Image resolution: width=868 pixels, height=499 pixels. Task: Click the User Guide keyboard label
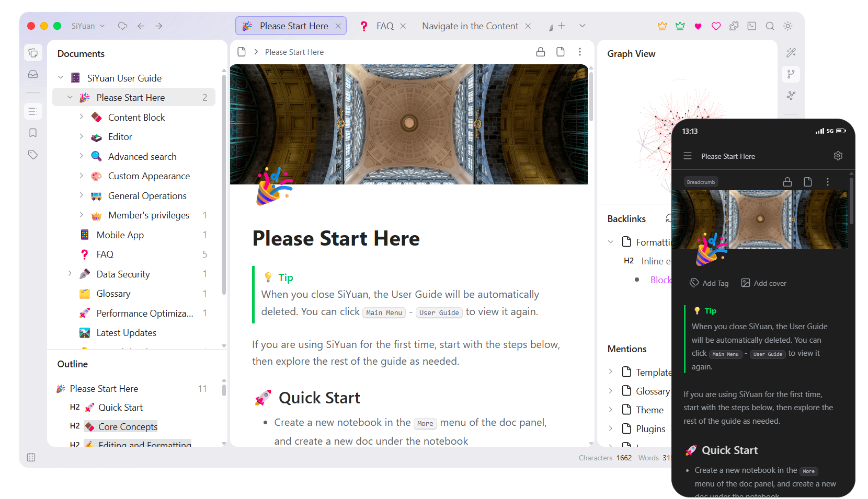[439, 312]
